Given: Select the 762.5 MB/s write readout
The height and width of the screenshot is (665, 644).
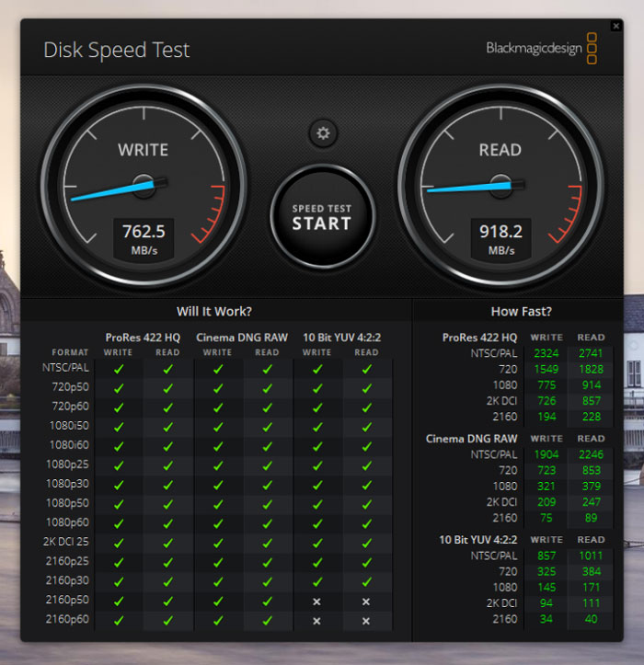Looking at the screenshot, I should (x=144, y=239).
